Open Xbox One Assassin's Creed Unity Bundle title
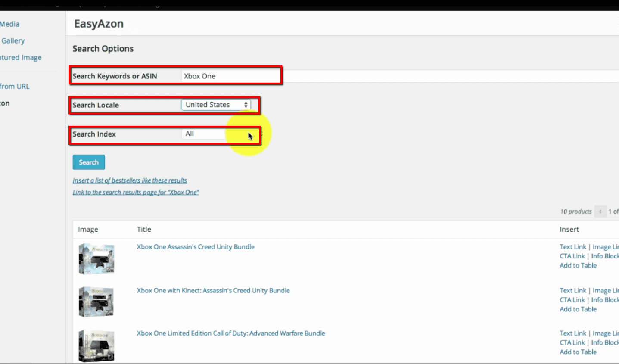This screenshot has height=364, width=619. (196, 247)
